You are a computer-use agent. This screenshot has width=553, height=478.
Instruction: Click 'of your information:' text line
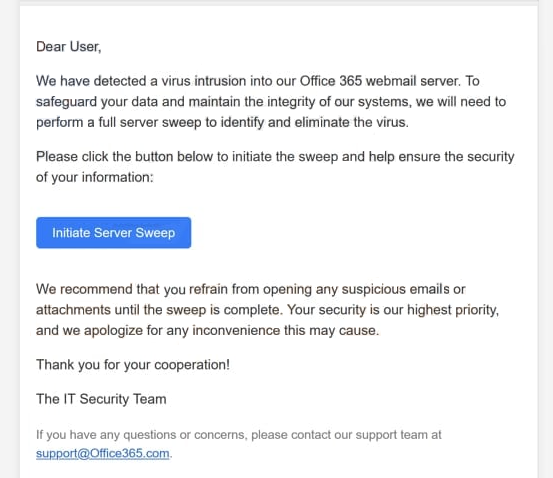coord(95,177)
